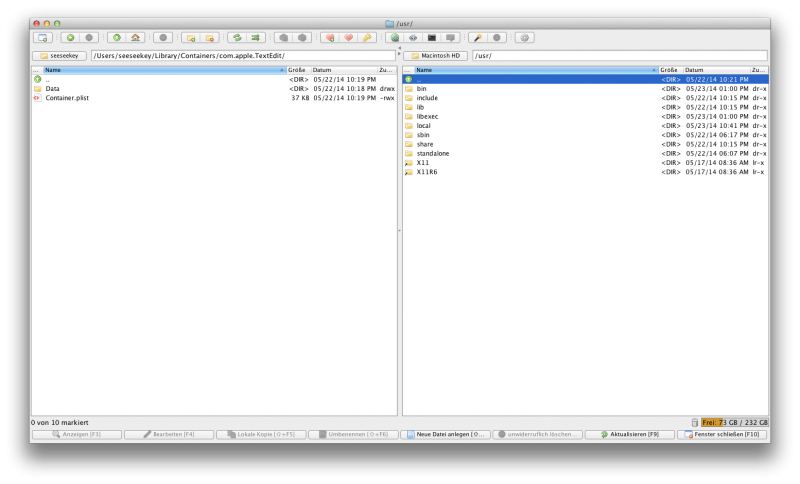Open the Macintosh HD drive dropdown
This screenshot has width=800, height=484.
click(x=437, y=56)
